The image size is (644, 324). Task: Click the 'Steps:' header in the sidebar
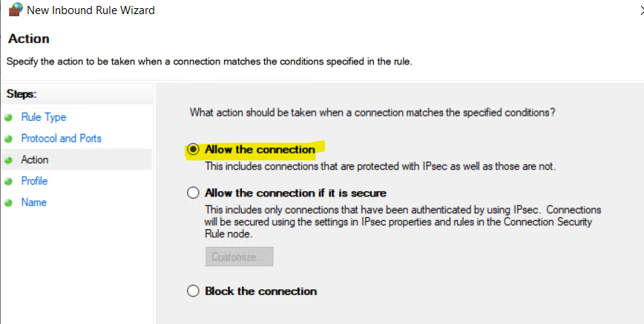22,94
